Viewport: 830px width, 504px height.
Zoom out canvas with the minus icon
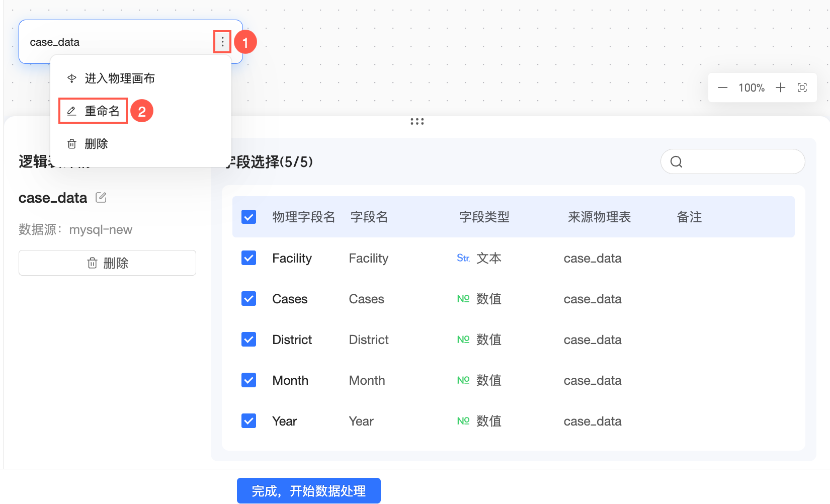tap(722, 88)
